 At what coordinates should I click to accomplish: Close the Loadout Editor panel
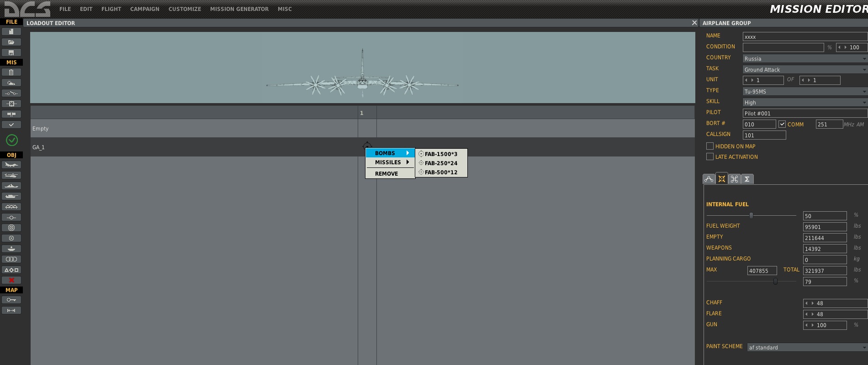(694, 23)
